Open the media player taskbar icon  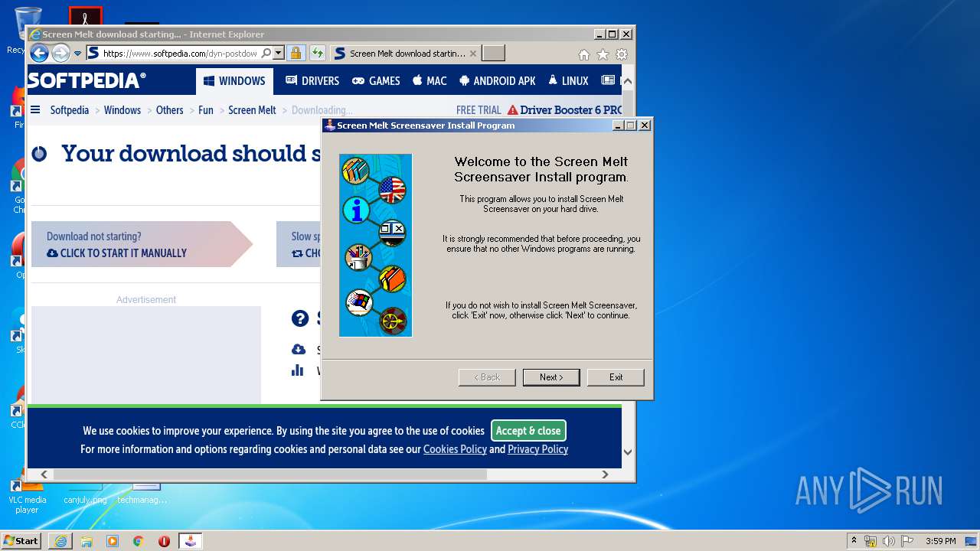[x=113, y=541]
